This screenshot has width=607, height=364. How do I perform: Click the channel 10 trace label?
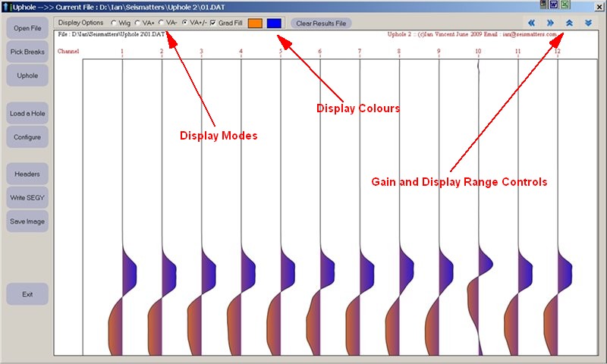pos(478,51)
